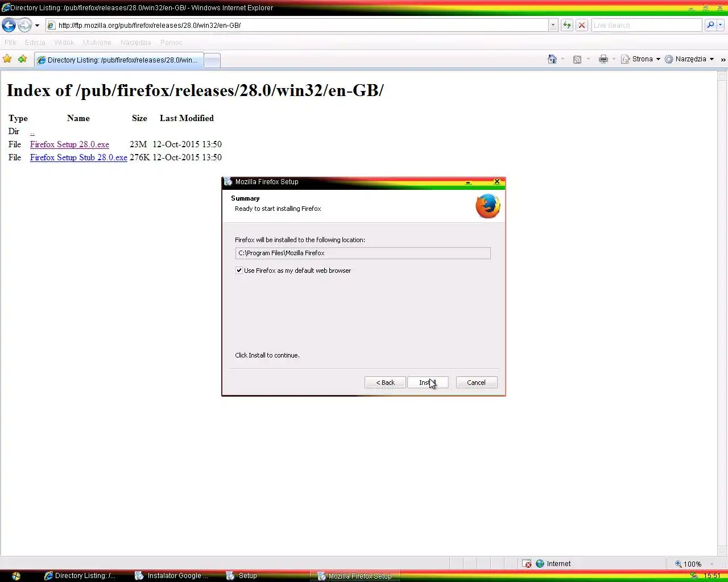Click the Firefox Setup title bar icon

click(229, 182)
